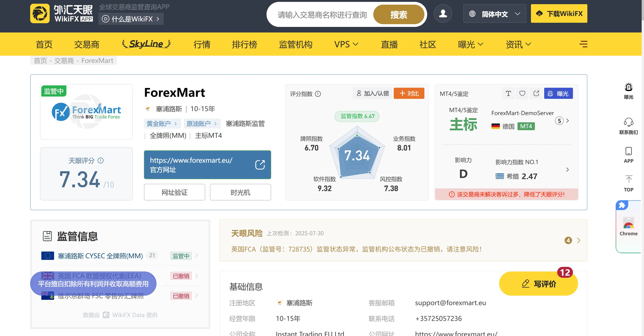644x336 pixels.
Task: Click the user account profile icon
Action: 443,14
